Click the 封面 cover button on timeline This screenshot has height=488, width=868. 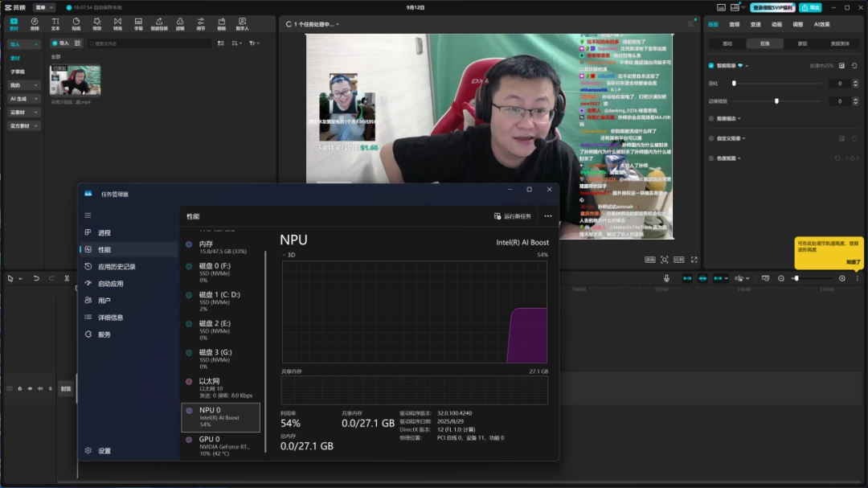pyautogui.click(x=66, y=389)
